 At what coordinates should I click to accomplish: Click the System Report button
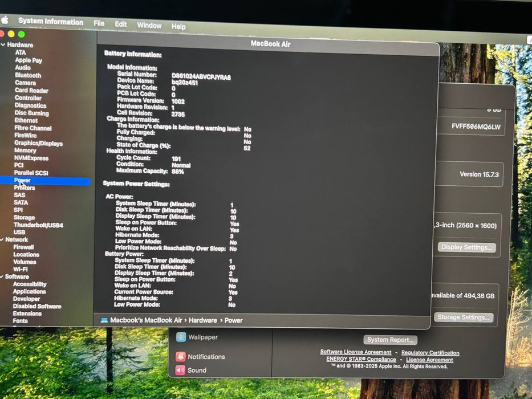click(x=390, y=340)
